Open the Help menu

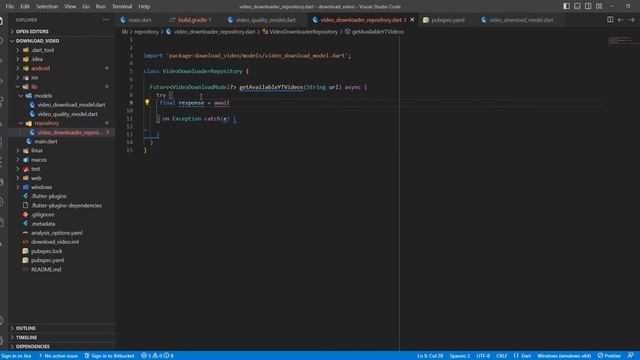coord(144,6)
